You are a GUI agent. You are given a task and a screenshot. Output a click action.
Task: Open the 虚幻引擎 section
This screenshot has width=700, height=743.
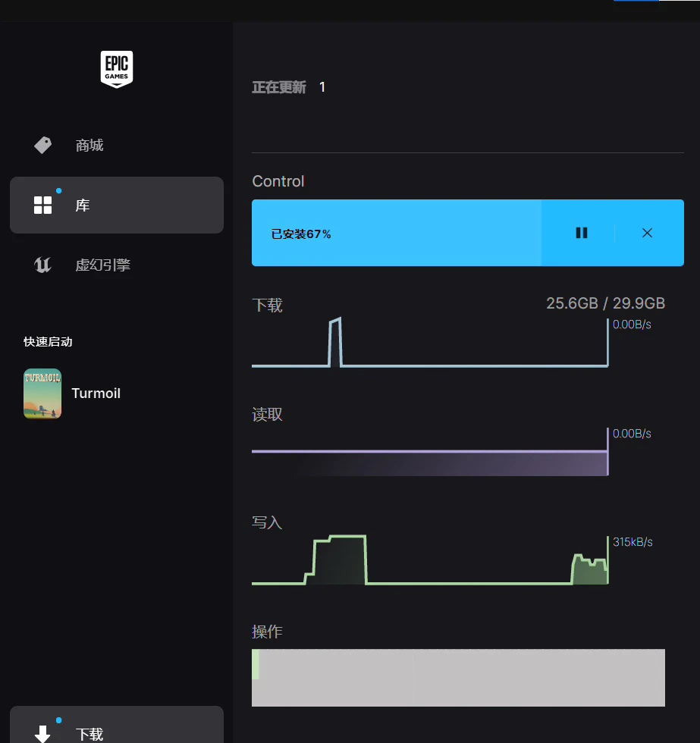click(x=117, y=265)
